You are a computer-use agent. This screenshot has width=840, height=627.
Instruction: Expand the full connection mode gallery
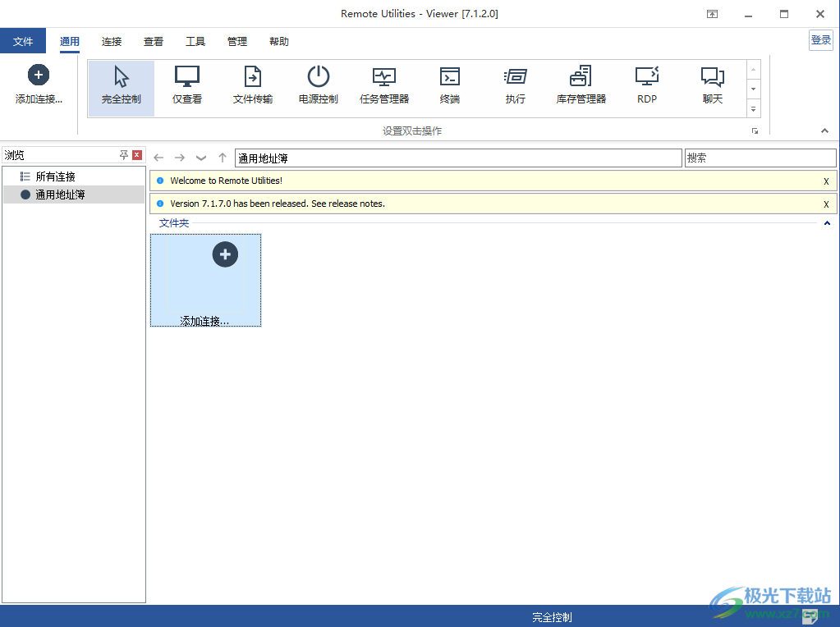[x=753, y=109]
